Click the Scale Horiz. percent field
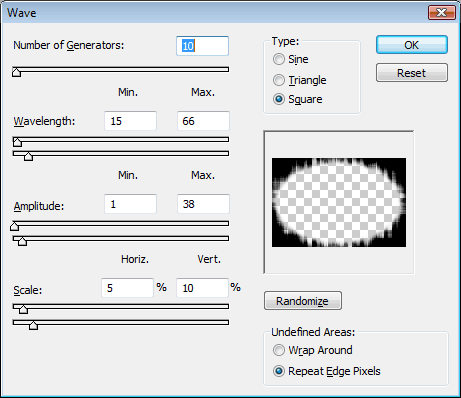 click(x=128, y=288)
